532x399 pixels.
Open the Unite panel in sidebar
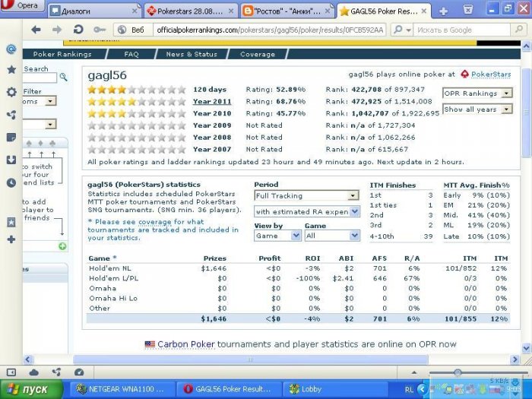click(11, 115)
